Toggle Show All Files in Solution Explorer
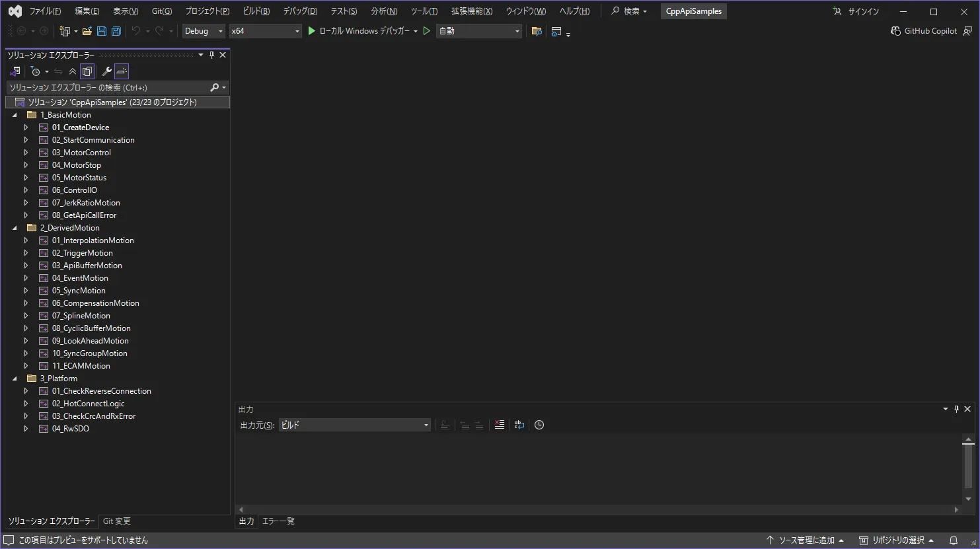The width and height of the screenshot is (980, 549). (87, 71)
